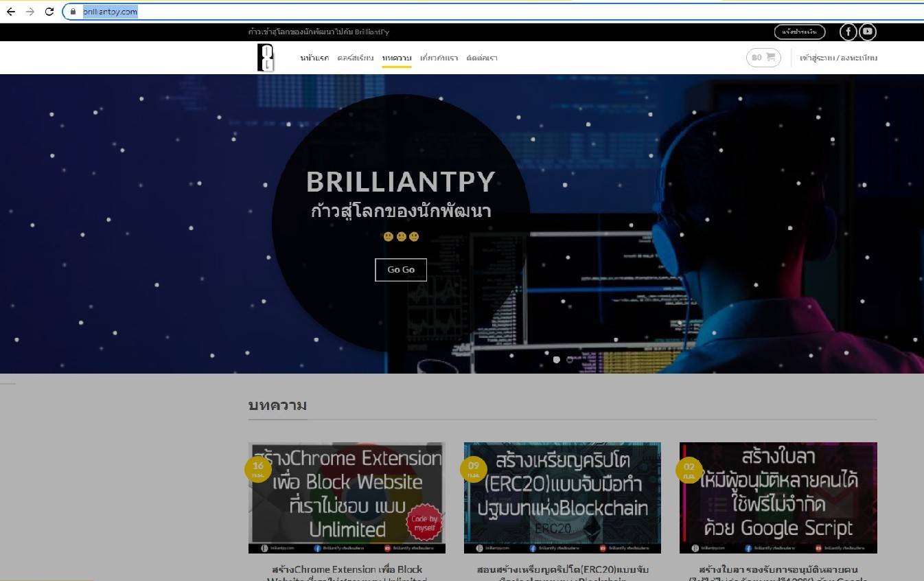Select the บทความ menu item
924x581 pixels.
397,58
